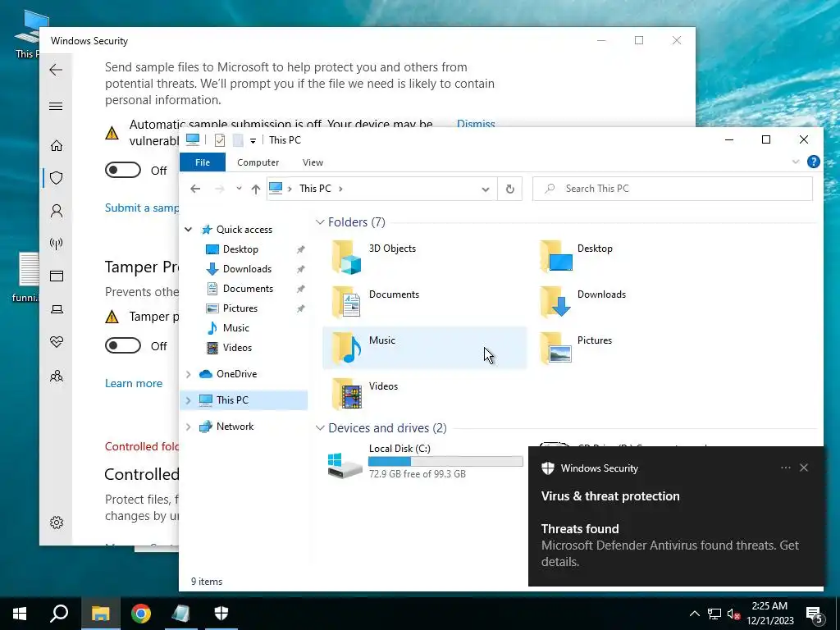Collapse Quick access tree node
The width and height of the screenshot is (840, 630).
[189, 230]
